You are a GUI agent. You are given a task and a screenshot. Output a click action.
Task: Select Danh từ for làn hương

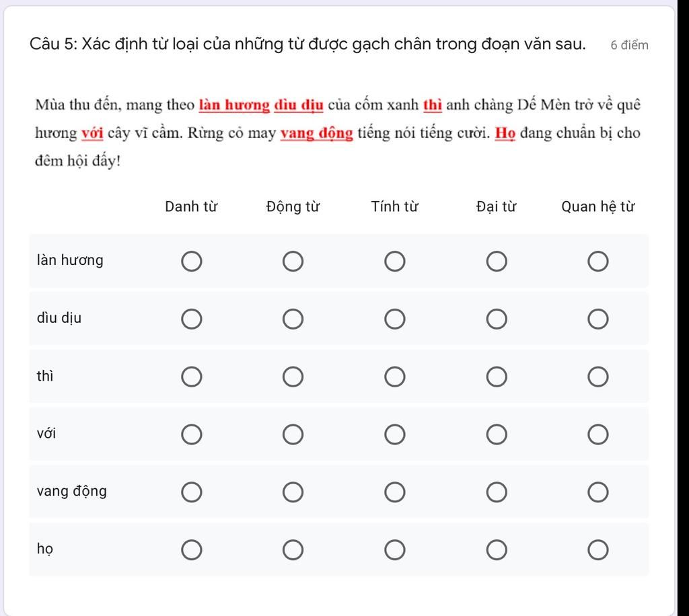click(x=192, y=261)
